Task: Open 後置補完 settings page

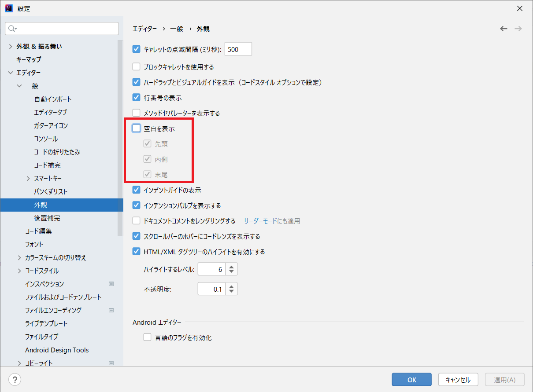Action: (47, 218)
